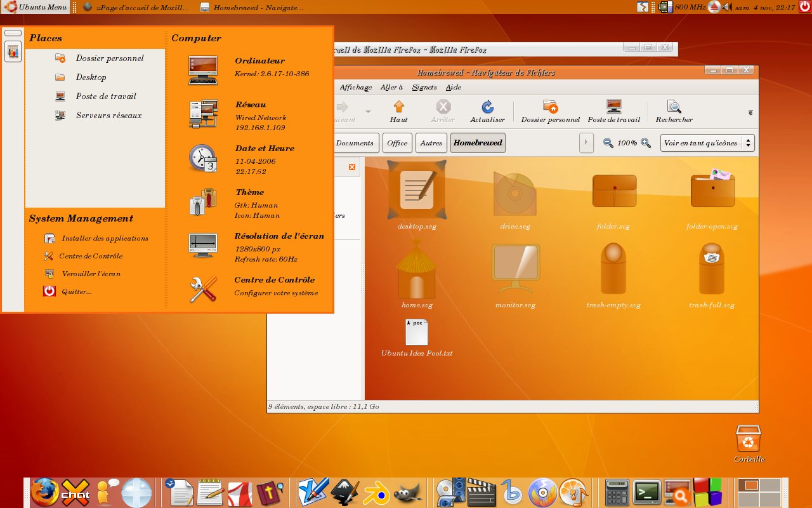This screenshot has width=812, height=508.
Task: Select the Ubuntu Idea Pool.txt file
Action: (417, 338)
